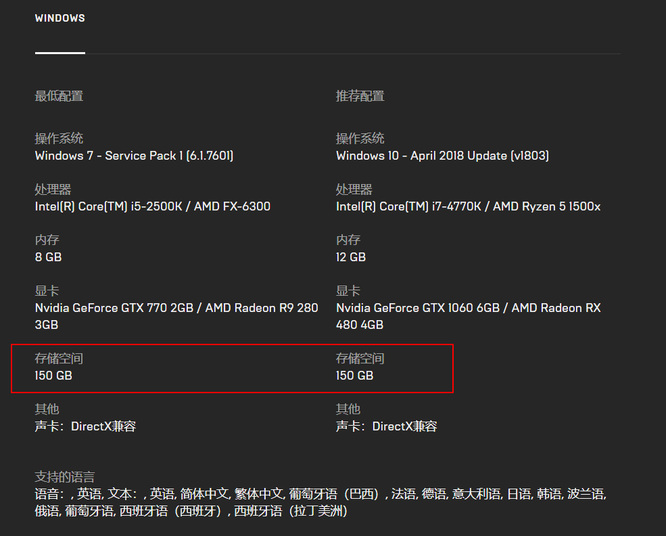This screenshot has height=536, width=666.
Task: Click the 最低配置 heading
Action: click(59, 97)
